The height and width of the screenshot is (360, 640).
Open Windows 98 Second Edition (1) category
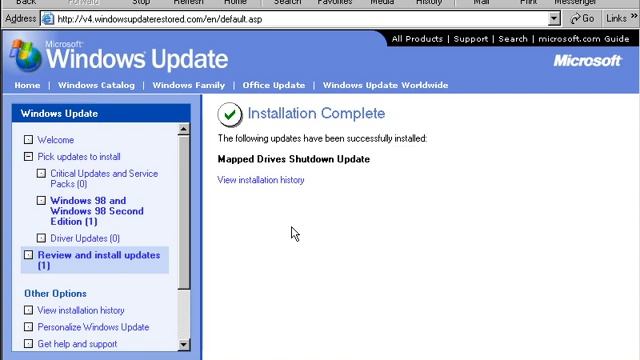pyautogui.click(x=97, y=211)
